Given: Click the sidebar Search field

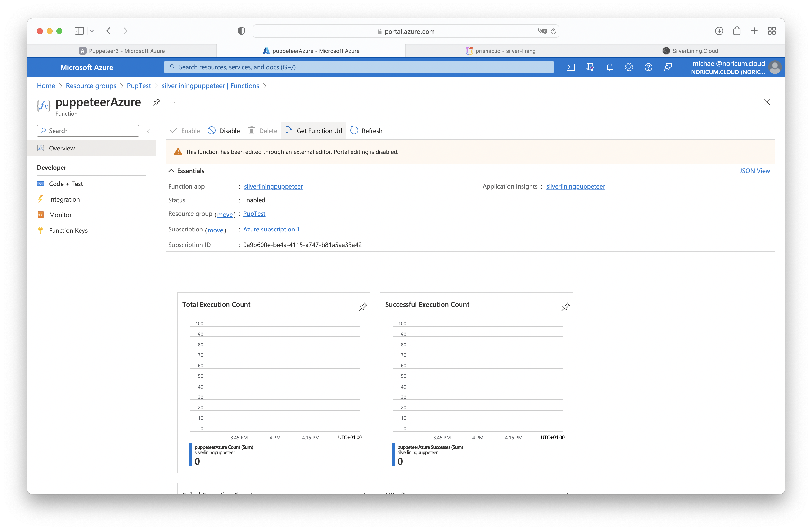Looking at the screenshot, I should (88, 131).
